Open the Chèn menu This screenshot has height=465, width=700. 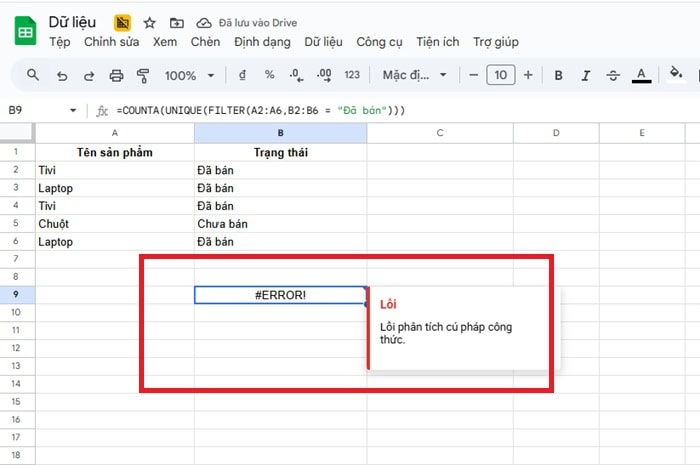pos(205,42)
